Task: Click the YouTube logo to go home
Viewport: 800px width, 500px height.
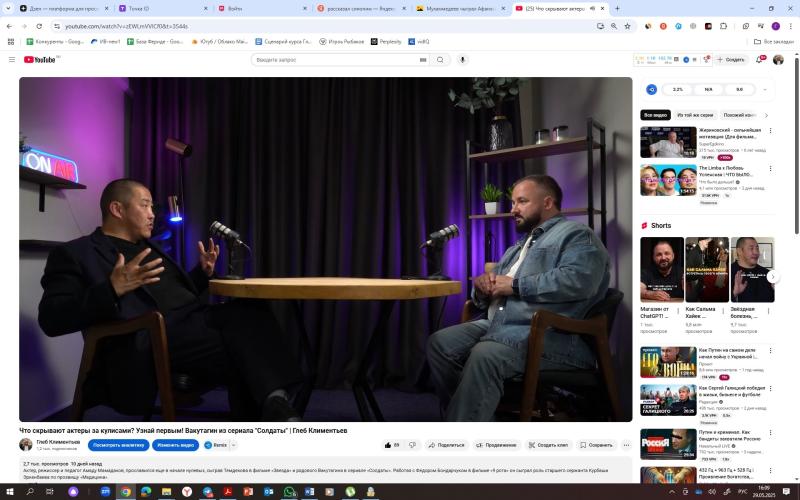Action: coord(40,60)
